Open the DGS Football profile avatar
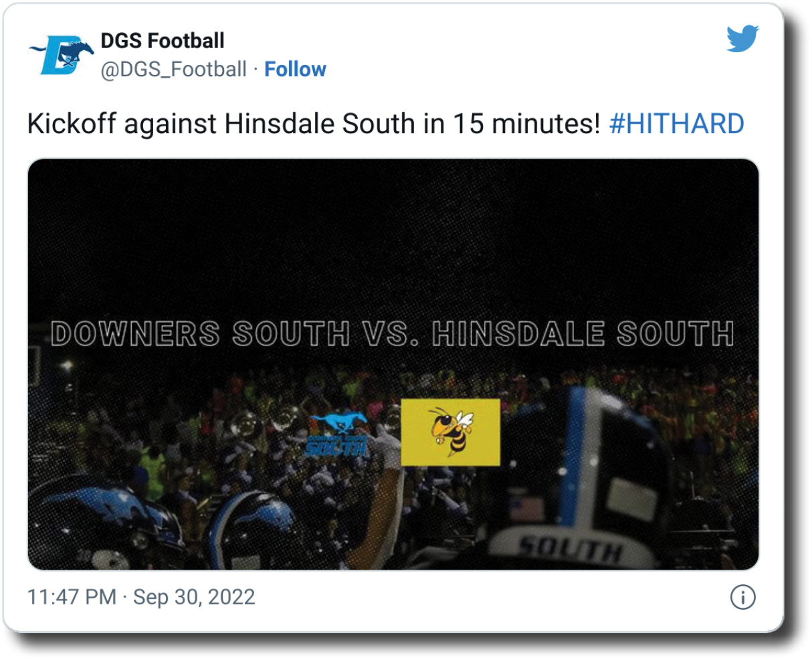The image size is (812, 668). 60,55
